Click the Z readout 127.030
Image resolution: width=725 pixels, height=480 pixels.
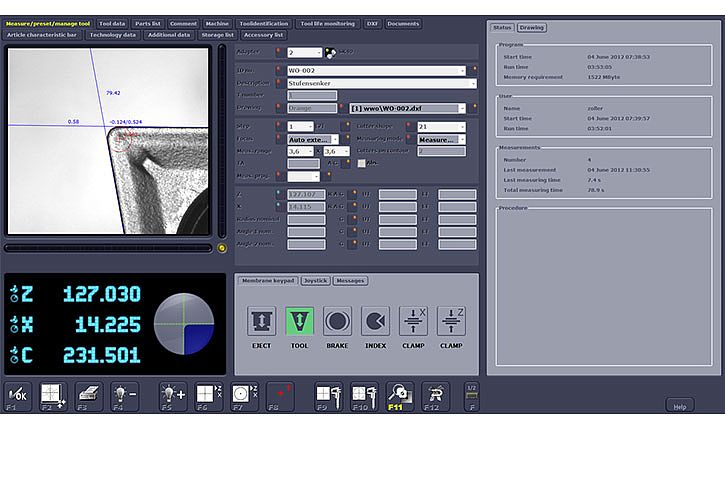click(x=102, y=294)
